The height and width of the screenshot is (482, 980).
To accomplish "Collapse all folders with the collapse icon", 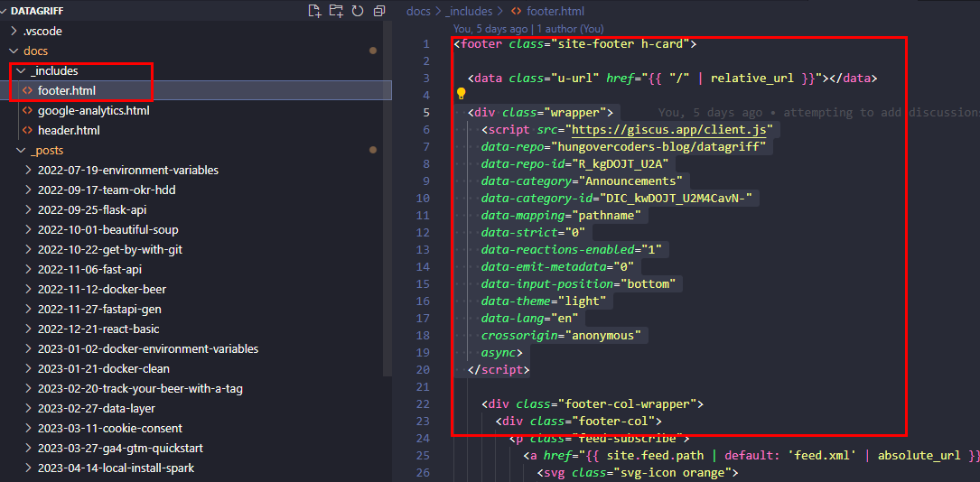I will (x=378, y=10).
